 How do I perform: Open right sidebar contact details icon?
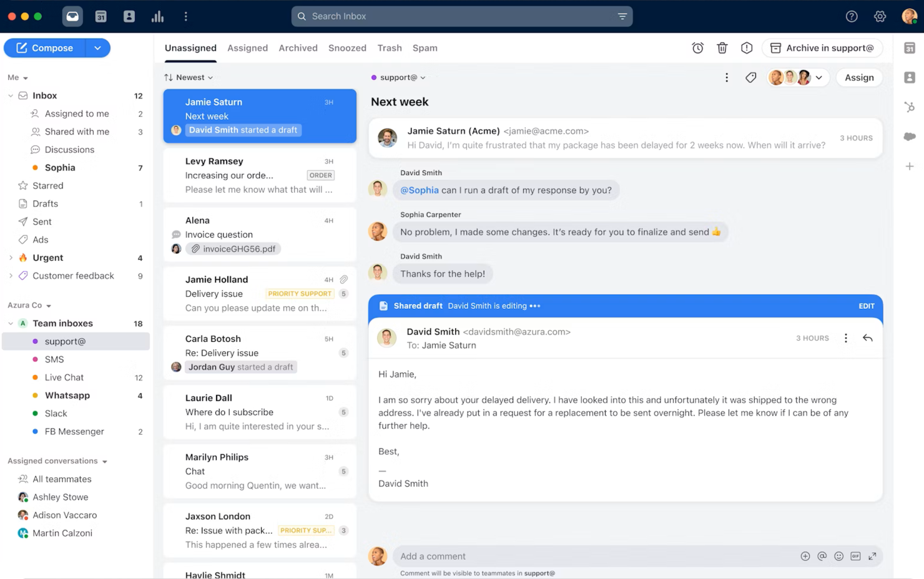click(910, 77)
